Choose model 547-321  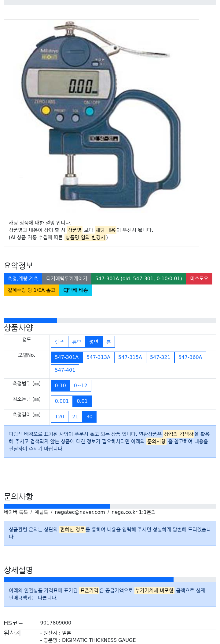pos(160,357)
